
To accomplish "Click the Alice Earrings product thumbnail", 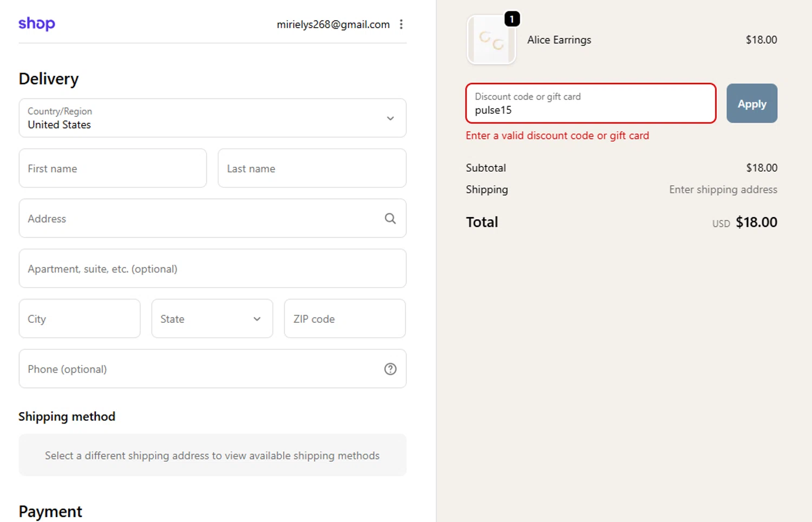I will click(491, 41).
